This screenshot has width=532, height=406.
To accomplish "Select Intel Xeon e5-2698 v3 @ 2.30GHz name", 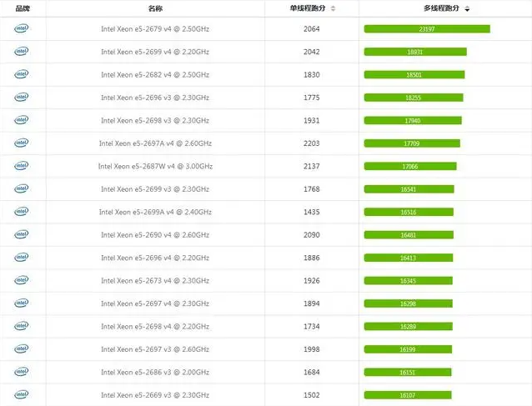I will click(x=155, y=121).
